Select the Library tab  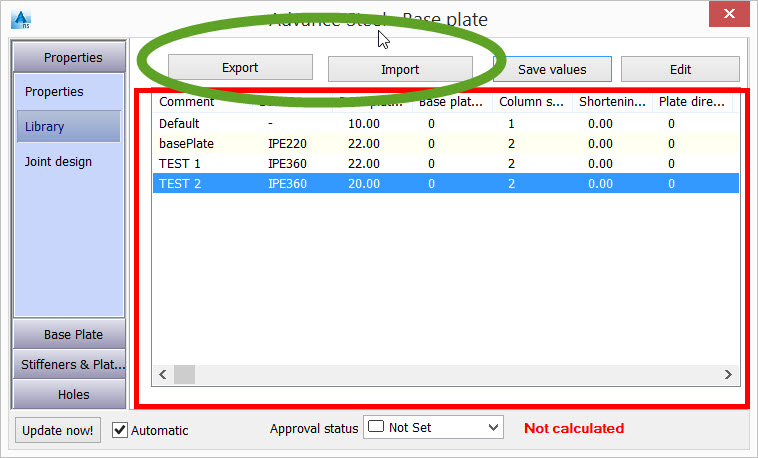coord(69,126)
